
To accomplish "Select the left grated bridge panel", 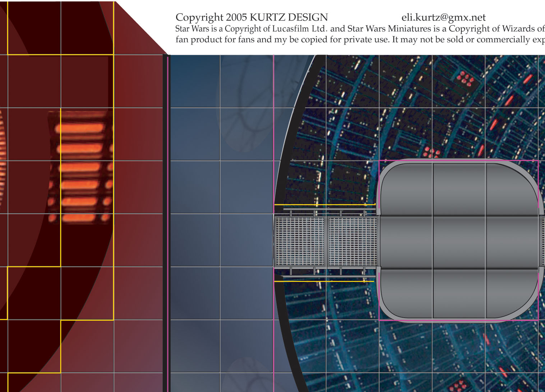I will (x=300, y=241).
